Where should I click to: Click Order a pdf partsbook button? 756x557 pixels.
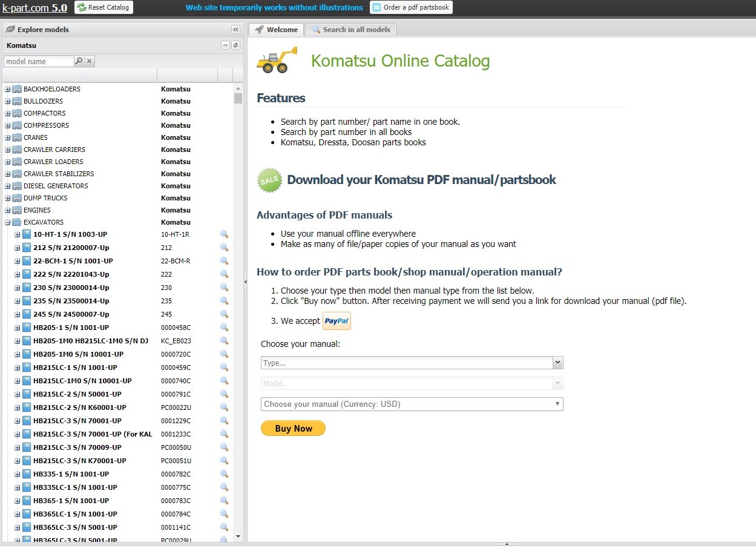click(411, 7)
